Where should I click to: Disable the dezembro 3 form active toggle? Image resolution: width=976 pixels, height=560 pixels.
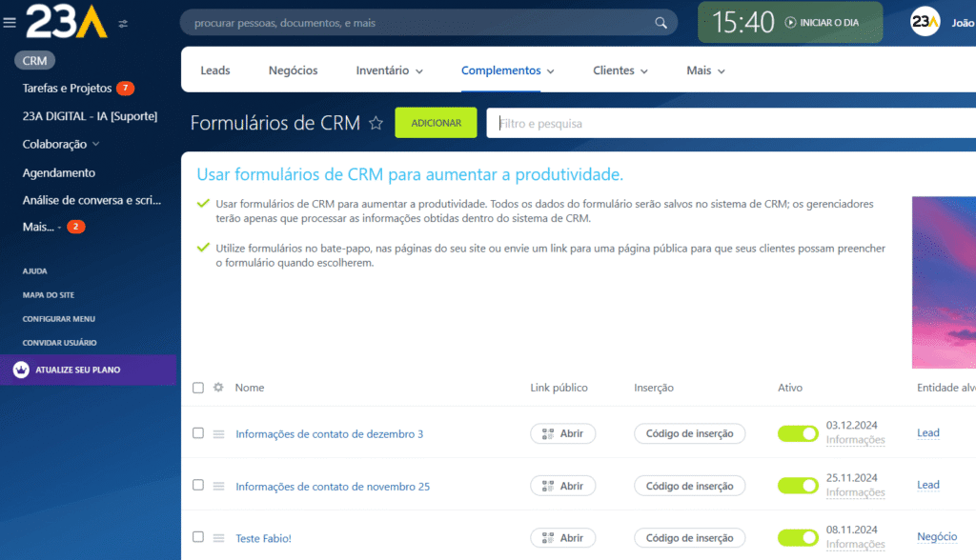798,433
